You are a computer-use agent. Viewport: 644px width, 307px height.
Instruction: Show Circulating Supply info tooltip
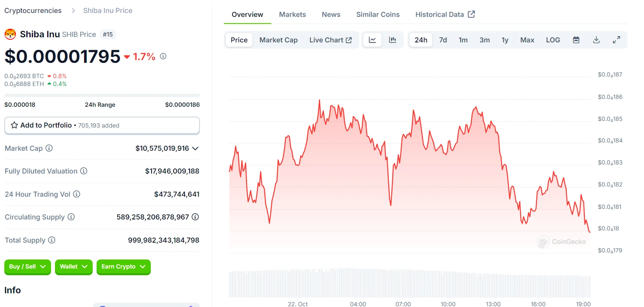coord(71,217)
